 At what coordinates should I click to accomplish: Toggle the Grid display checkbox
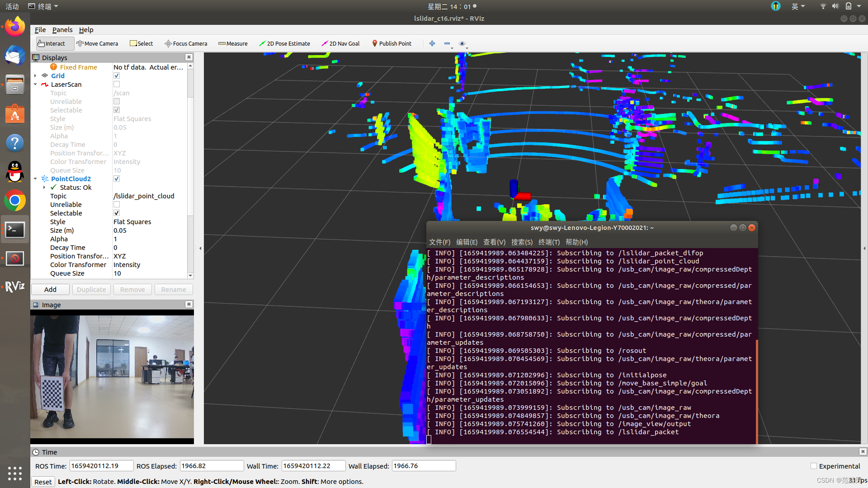[x=117, y=75]
